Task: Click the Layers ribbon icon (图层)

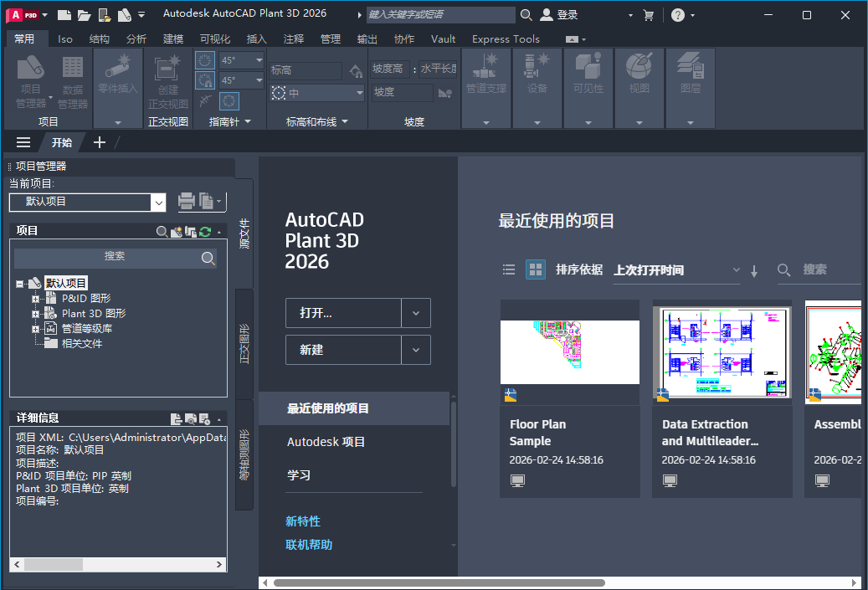Action: [691, 74]
